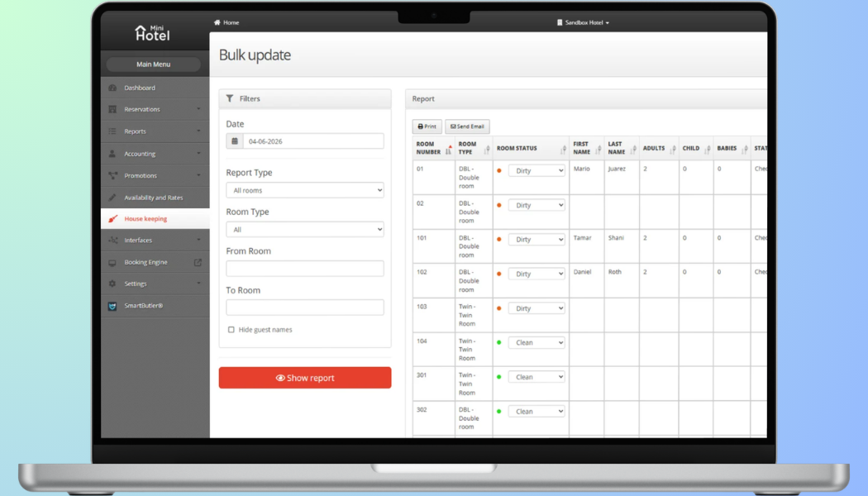
Task: Click the Promotions sidebar icon
Action: coord(112,175)
